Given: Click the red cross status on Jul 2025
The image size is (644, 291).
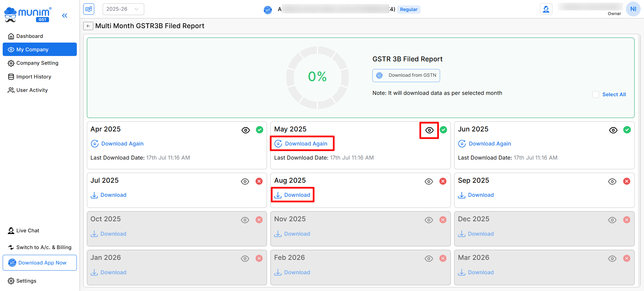Looking at the screenshot, I should 259,181.
